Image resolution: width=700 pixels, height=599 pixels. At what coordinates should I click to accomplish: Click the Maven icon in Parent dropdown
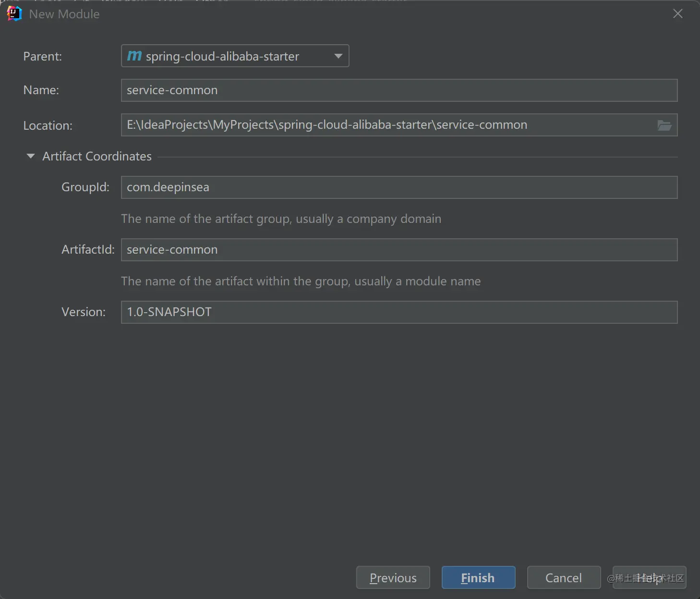click(x=134, y=56)
